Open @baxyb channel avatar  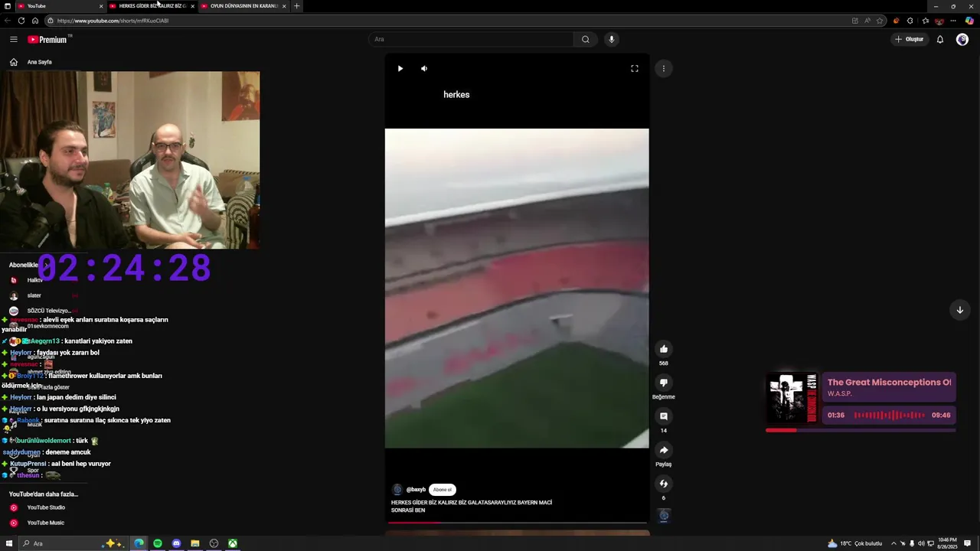pos(397,490)
